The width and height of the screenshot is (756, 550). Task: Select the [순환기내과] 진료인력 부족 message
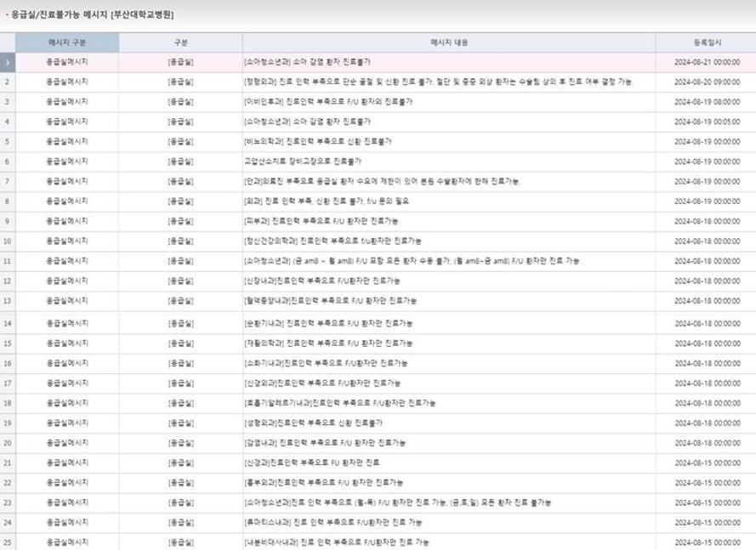(328, 323)
